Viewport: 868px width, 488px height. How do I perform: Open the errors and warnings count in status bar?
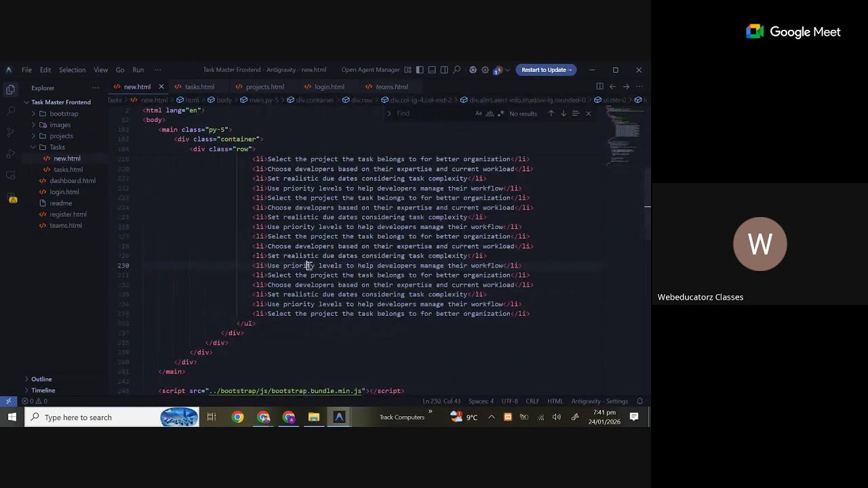tap(34, 401)
